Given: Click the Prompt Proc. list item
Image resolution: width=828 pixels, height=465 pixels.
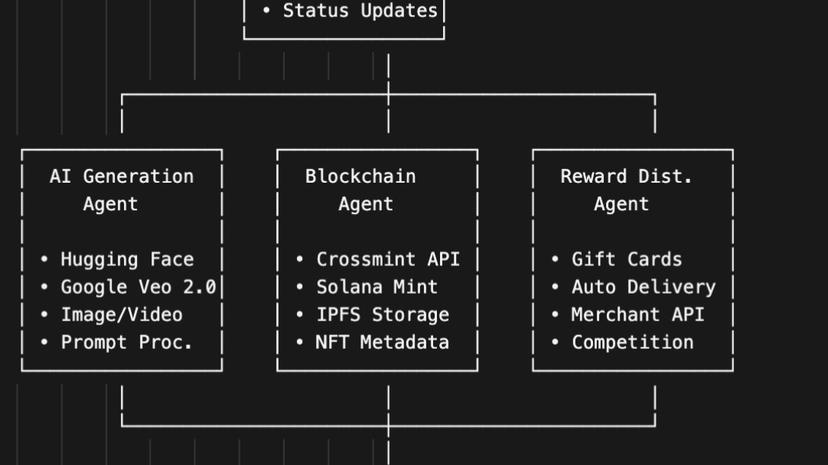Looking at the screenshot, I should click(x=127, y=342).
